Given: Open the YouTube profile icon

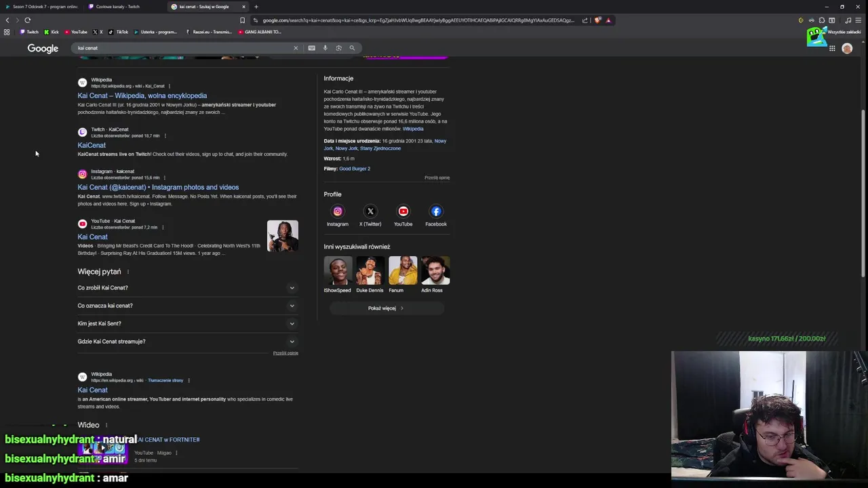Looking at the screenshot, I should click(x=403, y=211).
